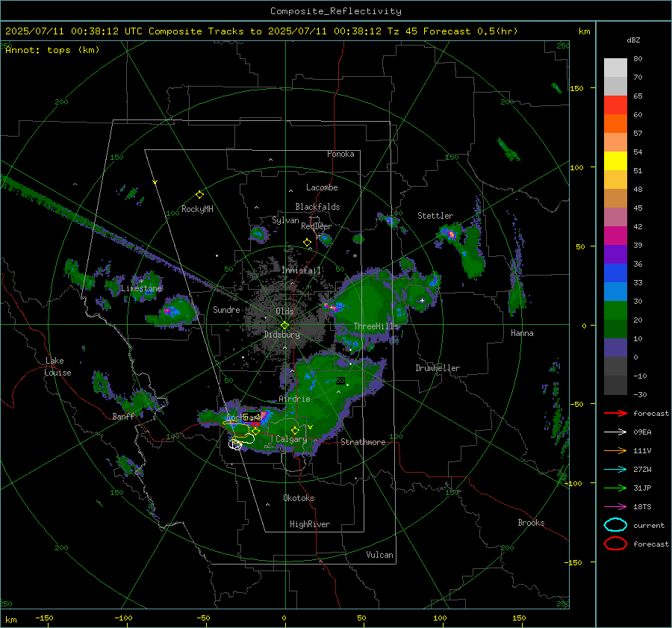This screenshot has width=672, height=628.
Task: Click the yellow diamond at radar center
Action: point(284,326)
